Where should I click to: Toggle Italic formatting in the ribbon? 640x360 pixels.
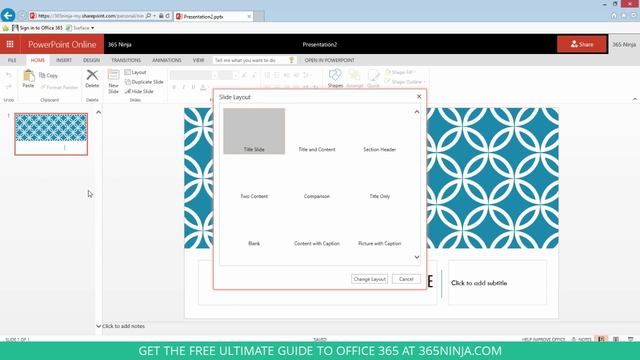pyautogui.click(x=184, y=87)
